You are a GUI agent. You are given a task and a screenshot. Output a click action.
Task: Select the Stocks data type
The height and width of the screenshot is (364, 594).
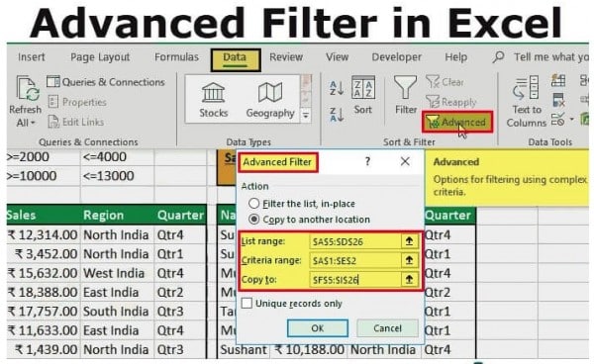click(213, 100)
